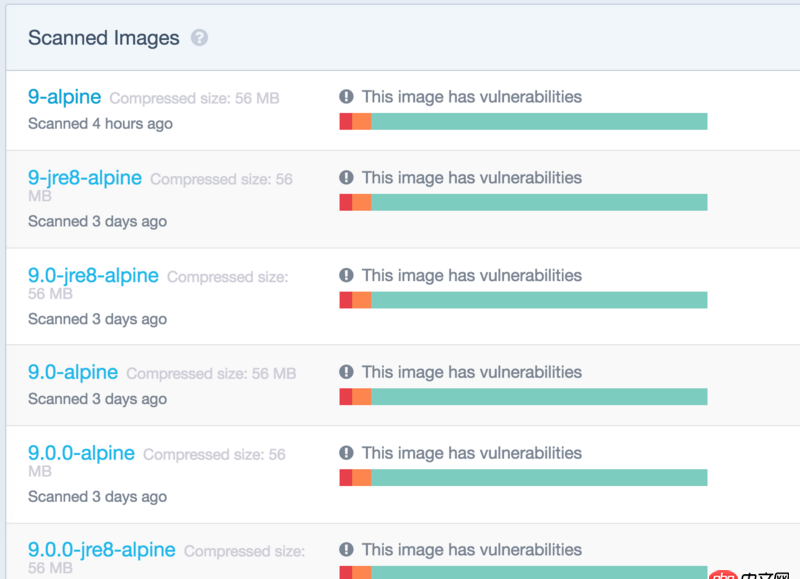Click the vulnerability alert icon for 9-alpine
The width and height of the screenshot is (800, 579).
click(x=345, y=96)
